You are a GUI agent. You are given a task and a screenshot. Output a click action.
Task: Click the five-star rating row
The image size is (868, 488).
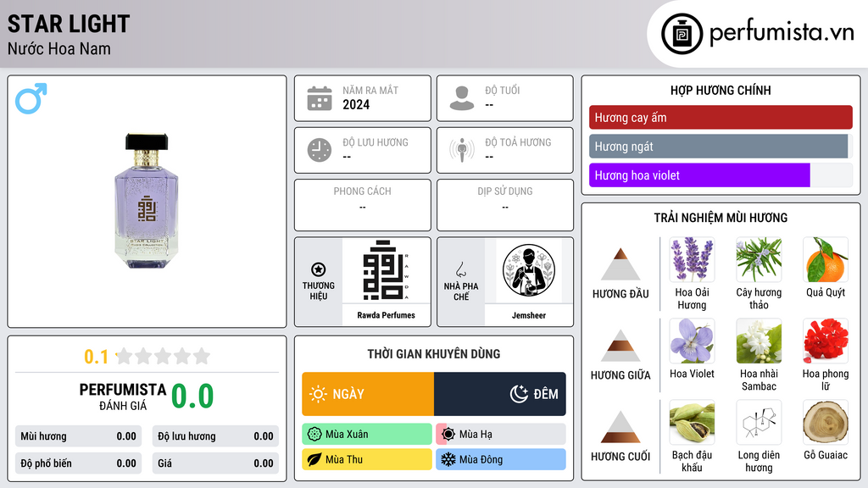click(164, 356)
